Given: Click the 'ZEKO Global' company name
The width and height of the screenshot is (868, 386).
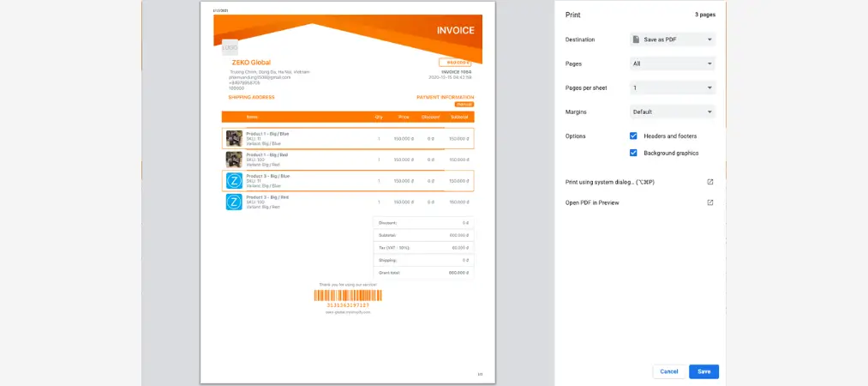Looking at the screenshot, I should (251, 63).
